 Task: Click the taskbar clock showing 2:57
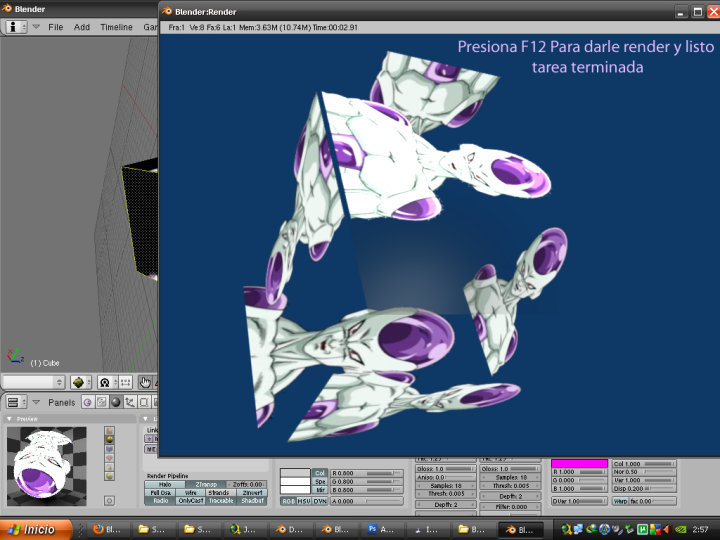point(700,529)
